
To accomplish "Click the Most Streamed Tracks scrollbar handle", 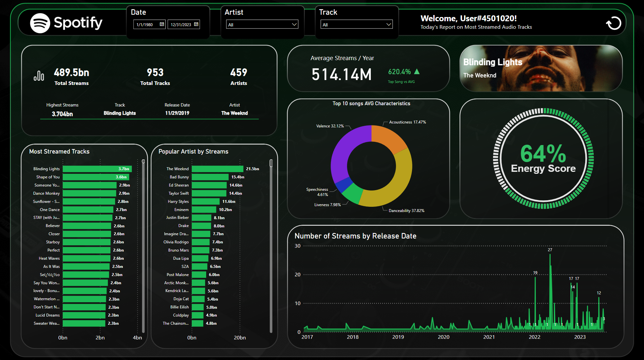I will point(143,161).
